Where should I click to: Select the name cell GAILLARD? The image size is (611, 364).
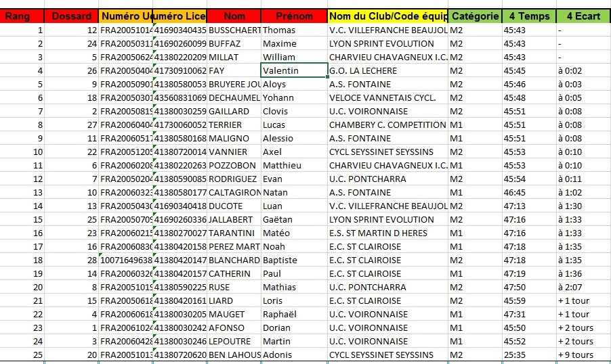click(234, 112)
